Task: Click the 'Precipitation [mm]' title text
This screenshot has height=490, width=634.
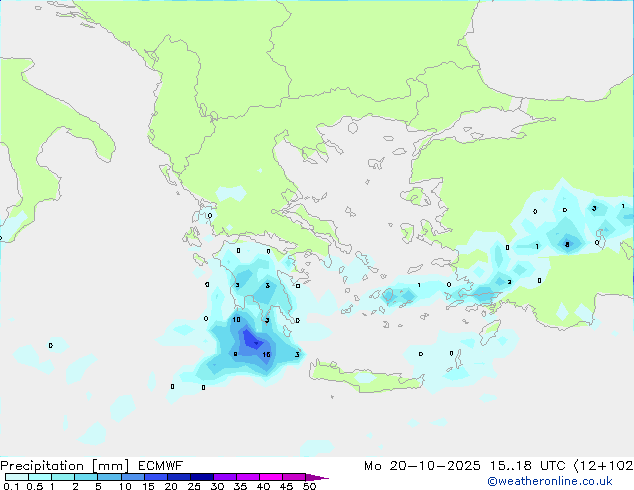Action: click(x=65, y=466)
